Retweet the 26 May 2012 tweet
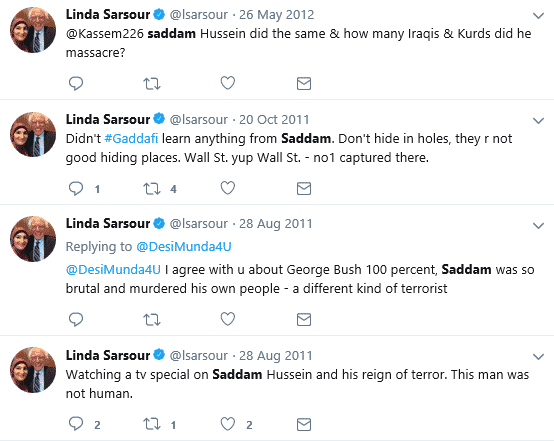The width and height of the screenshot is (554, 441). [x=152, y=84]
